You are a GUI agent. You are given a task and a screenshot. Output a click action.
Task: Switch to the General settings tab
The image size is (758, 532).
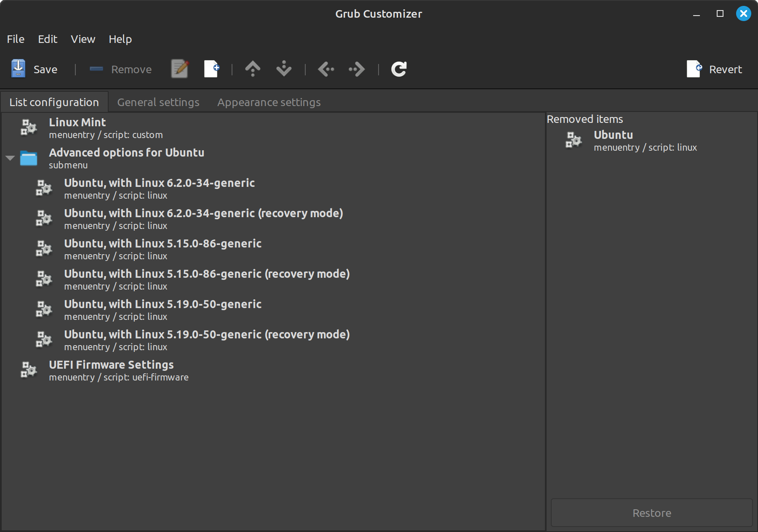(x=158, y=102)
